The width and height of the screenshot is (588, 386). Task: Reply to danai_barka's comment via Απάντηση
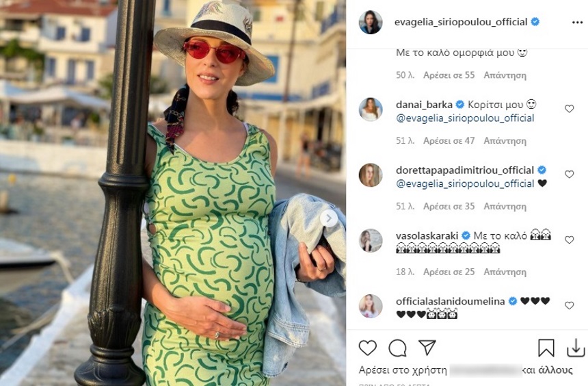coord(505,141)
